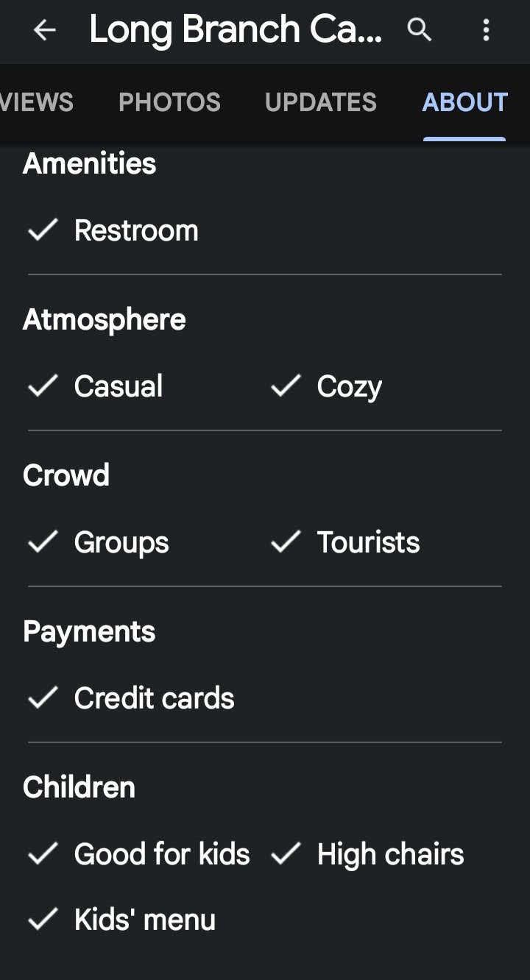The height and width of the screenshot is (980, 530).
Task: Open search with the magnifier icon
Action: click(420, 30)
